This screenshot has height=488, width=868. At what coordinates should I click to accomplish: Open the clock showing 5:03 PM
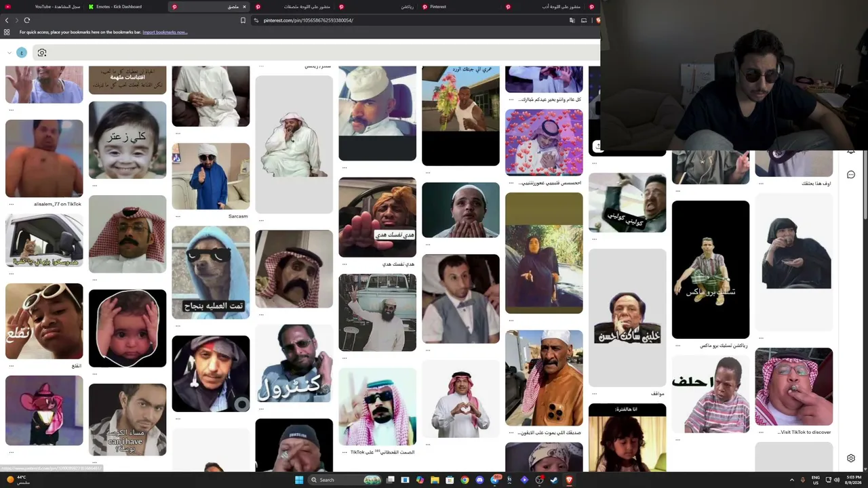pos(854,480)
